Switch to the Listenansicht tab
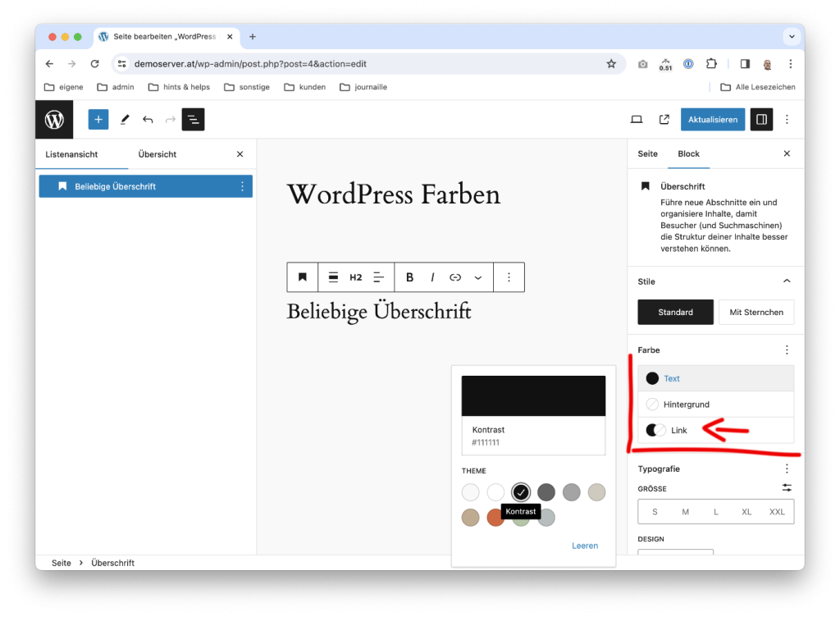Viewport: 840px width, 617px height. 72,154
